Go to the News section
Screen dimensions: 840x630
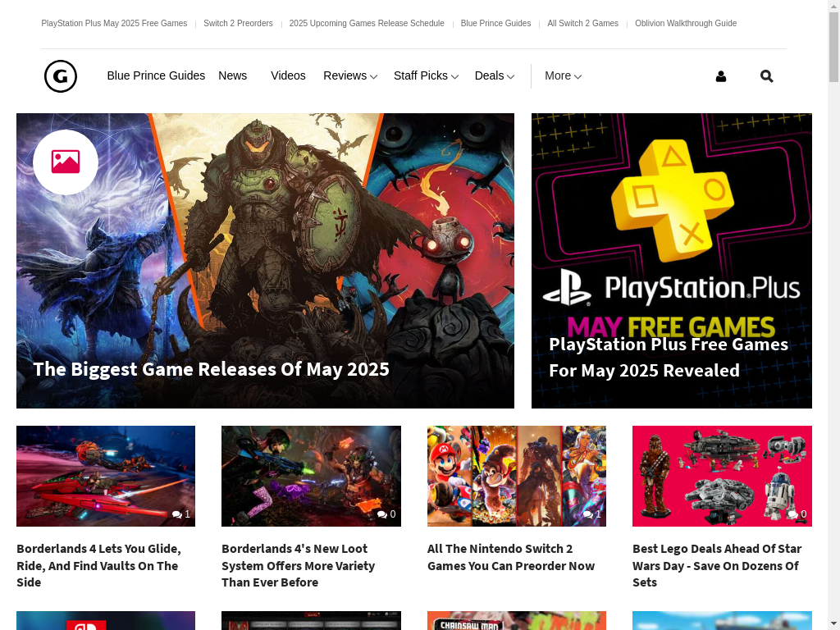pyautogui.click(x=232, y=76)
